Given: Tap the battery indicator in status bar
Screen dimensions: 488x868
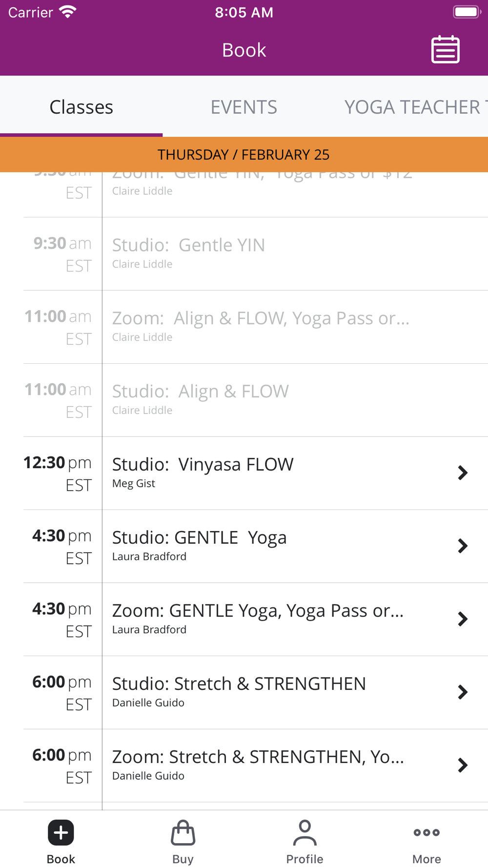Looking at the screenshot, I should point(467,12).
